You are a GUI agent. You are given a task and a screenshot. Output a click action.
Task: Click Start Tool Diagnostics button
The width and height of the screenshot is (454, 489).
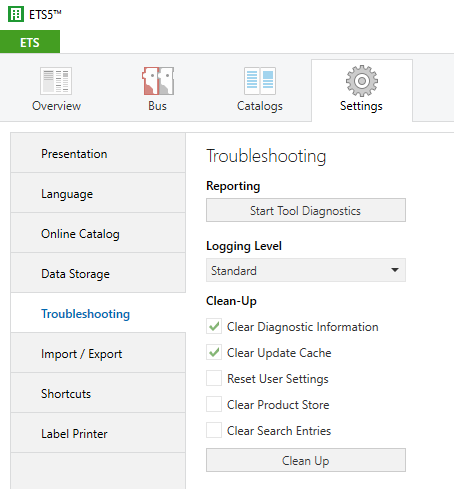(306, 210)
